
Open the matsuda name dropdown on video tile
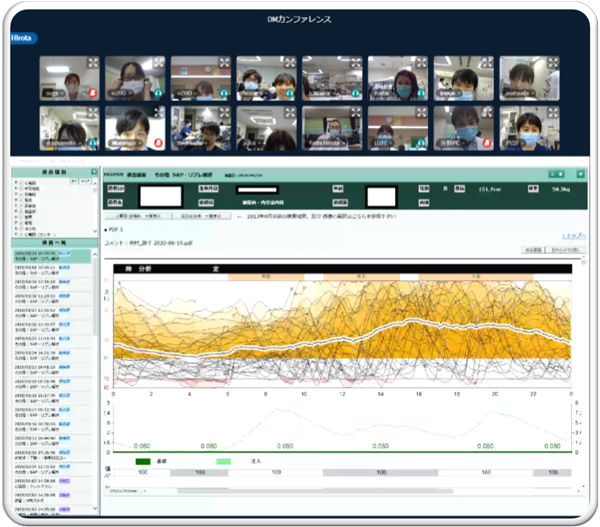[532, 93]
